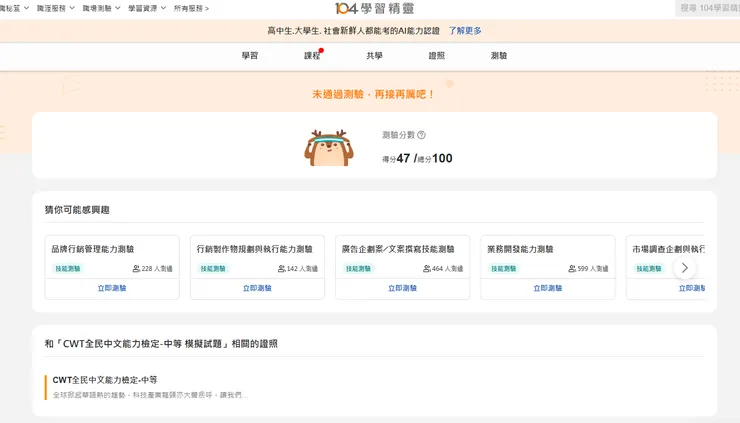The height and width of the screenshot is (423, 740).
Task: Click the deer mascot image
Action: click(329, 148)
